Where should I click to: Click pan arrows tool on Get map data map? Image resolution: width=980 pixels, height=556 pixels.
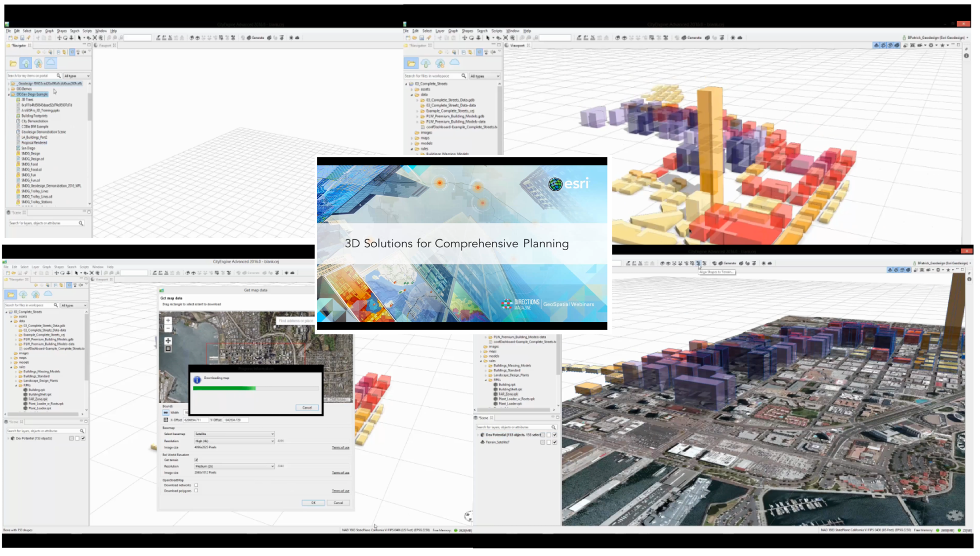pyautogui.click(x=168, y=341)
